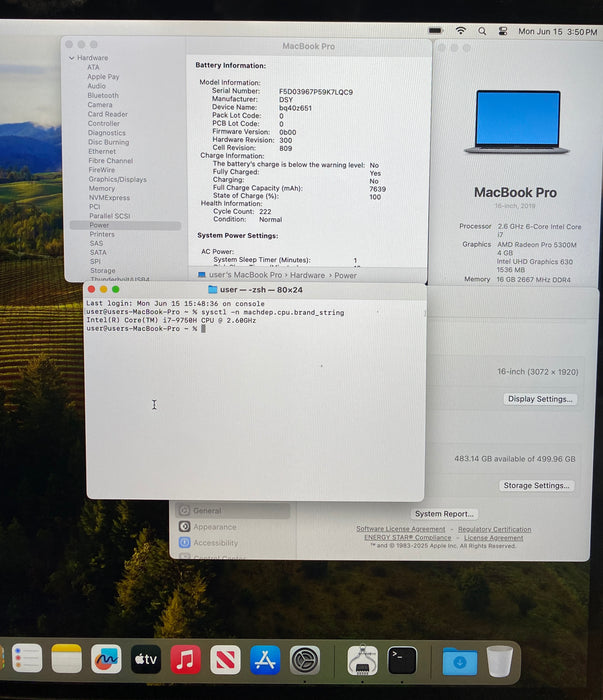
Task: Select Storage in the Hardware list
Action: point(103,271)
